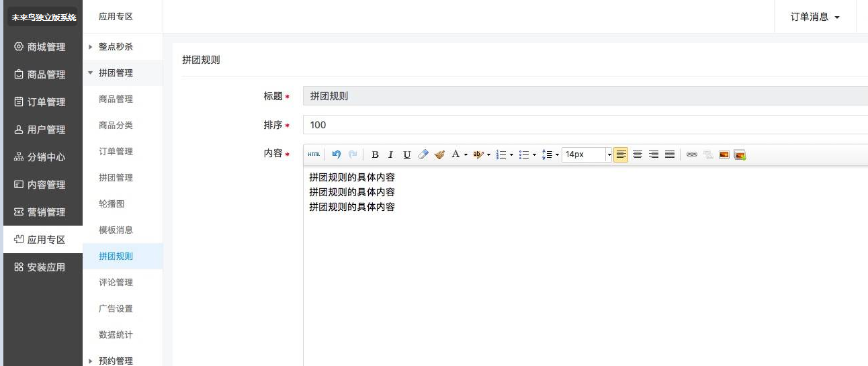
Task: Toggle bold formatting in the editor
Action: [375, 154]
